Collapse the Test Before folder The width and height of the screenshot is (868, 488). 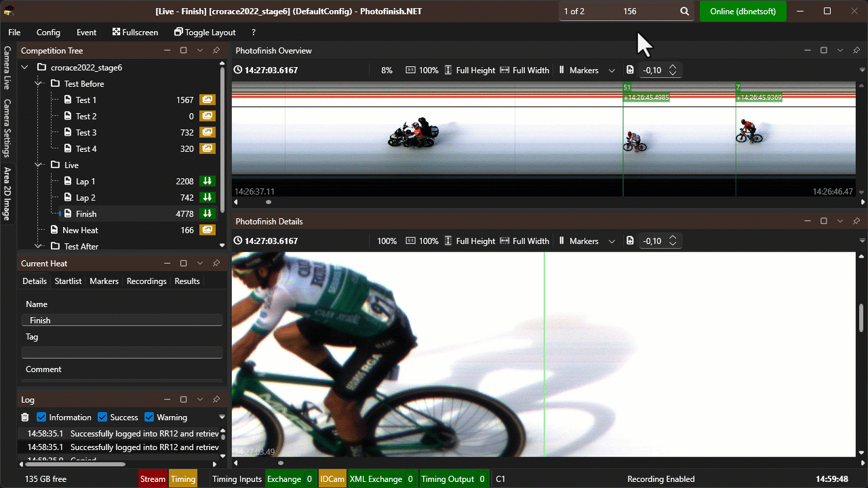[x=39, y=83]
